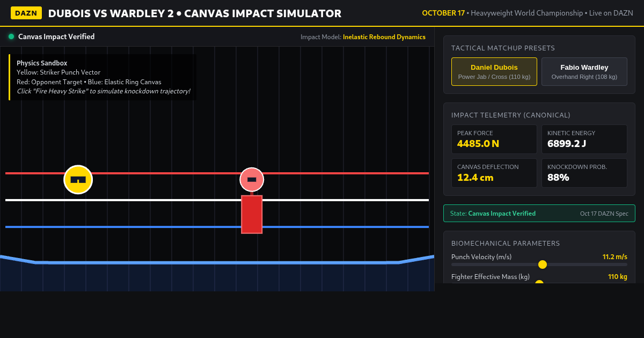Image resolution: width=644 pixels, height=338 pixels.
Task: Click the DAZN logo badge
Action: (26, 13)
